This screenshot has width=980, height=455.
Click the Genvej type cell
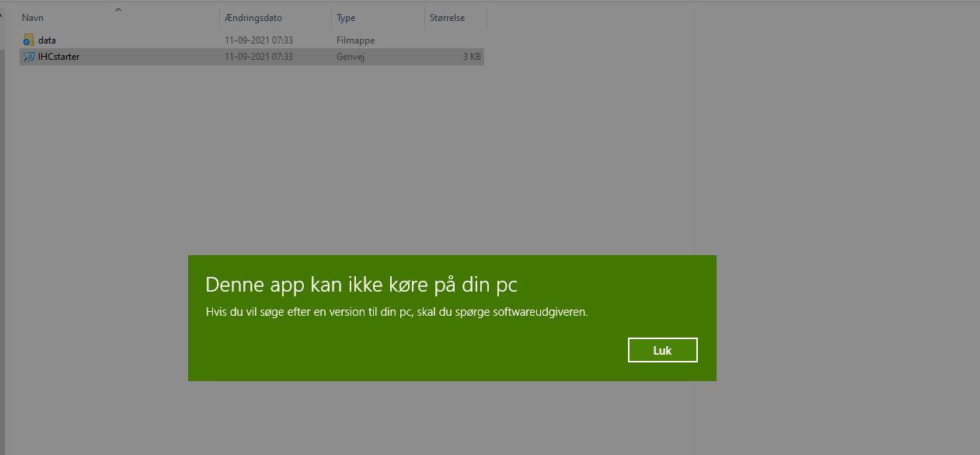pos(350,57)
